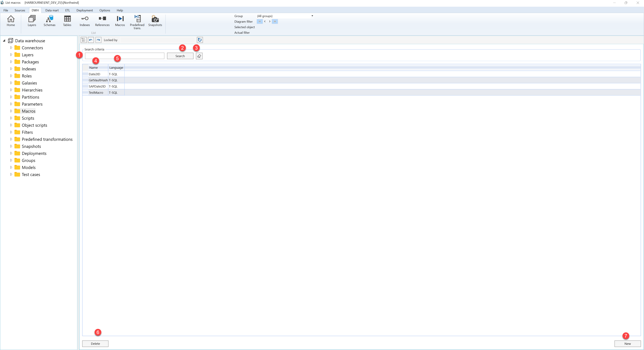Open the Indexes ribbon icon
This screenshot has height=350, width=644.
(x=85, y=21)
